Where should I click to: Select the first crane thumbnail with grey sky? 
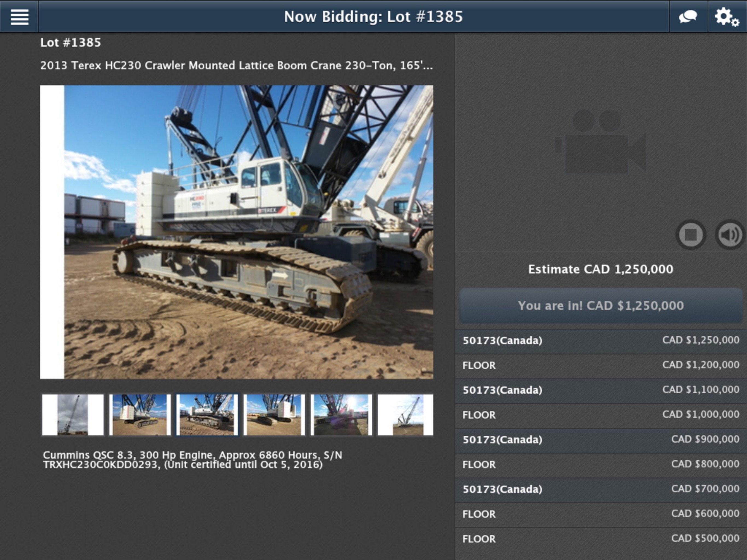[x=73, y=415]
